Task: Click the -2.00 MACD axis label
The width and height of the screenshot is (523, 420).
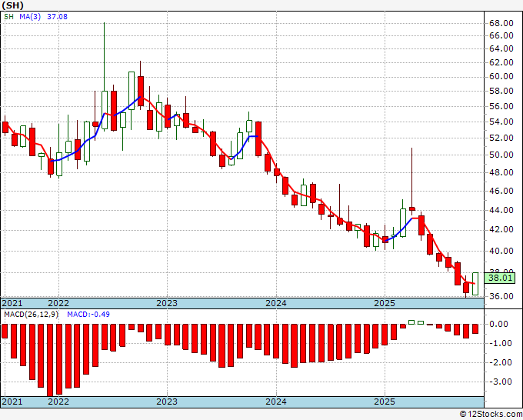Action: 499,362
